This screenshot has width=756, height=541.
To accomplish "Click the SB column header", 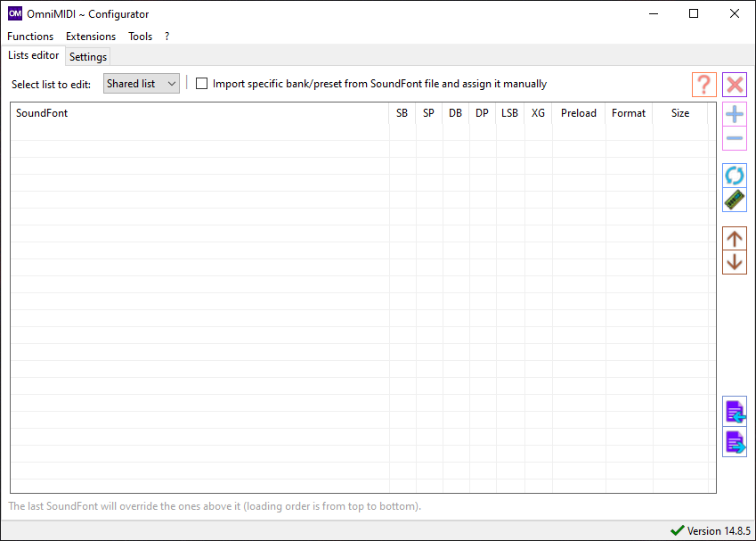I will 402,113.
